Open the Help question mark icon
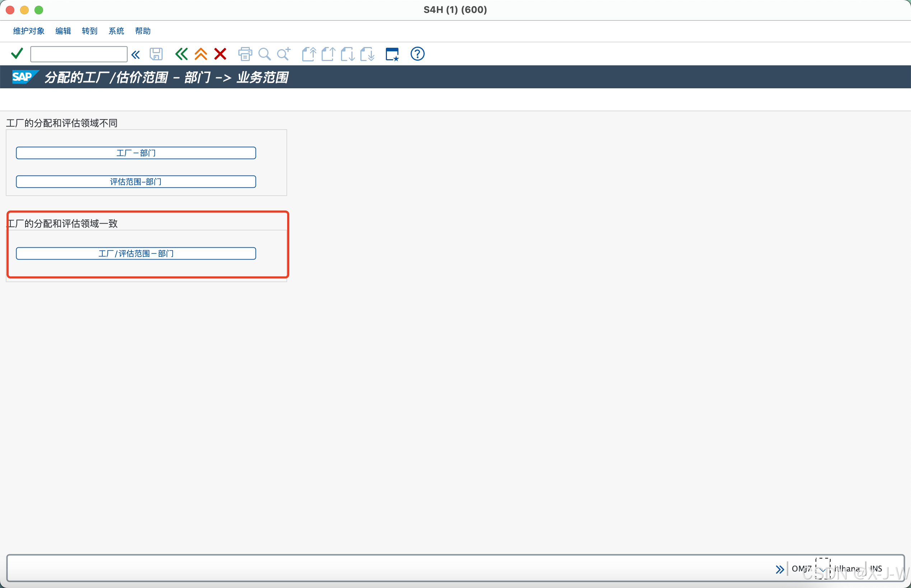Viewport: 911px width, 588px height. point(417,54)
